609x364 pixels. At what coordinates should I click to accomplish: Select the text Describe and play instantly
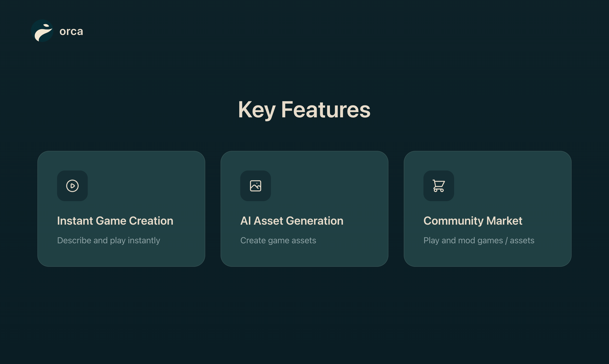click(108, 241)
